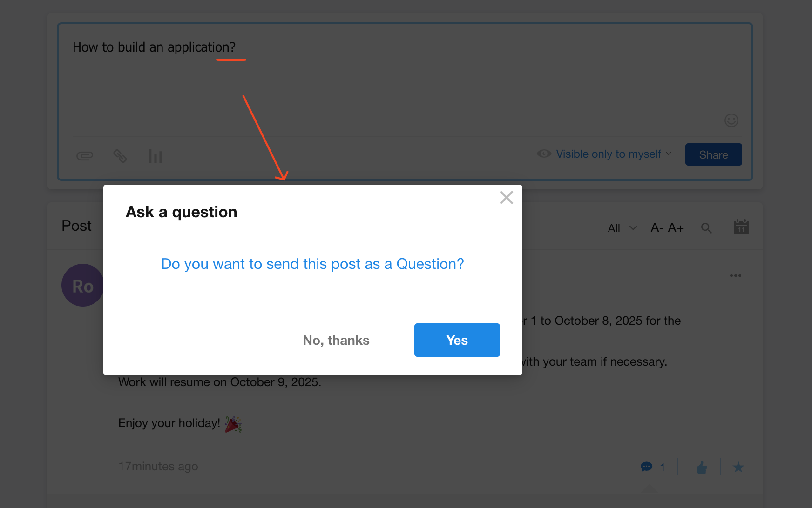812x508 pixels.
Task: Increase font size with A+ control
Action: click(x=676, y=228)
